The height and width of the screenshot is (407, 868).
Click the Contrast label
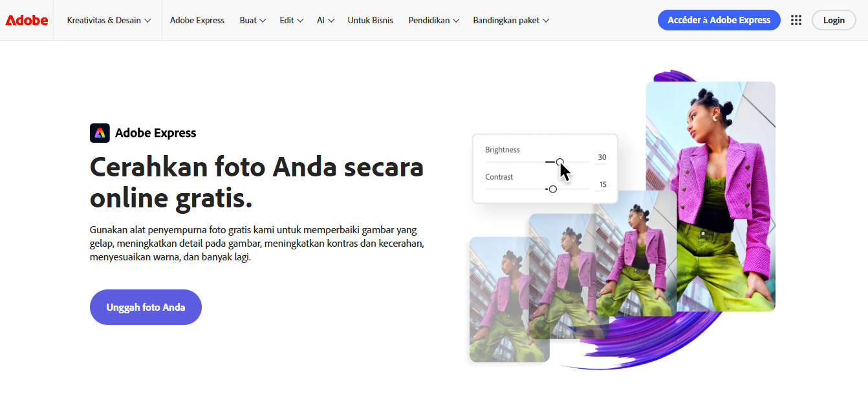tap(499, 177)
